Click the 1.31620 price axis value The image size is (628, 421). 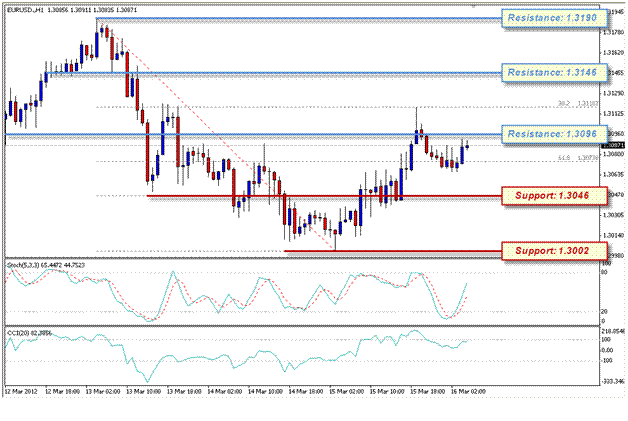click(614, 52)
